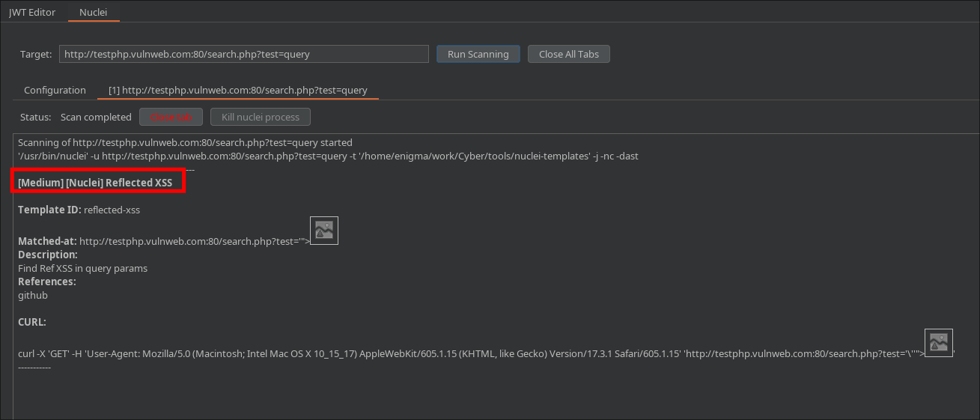Click the 'Find Ref XSS in query params' description
The image size is (980, 420).
[82, 268]
